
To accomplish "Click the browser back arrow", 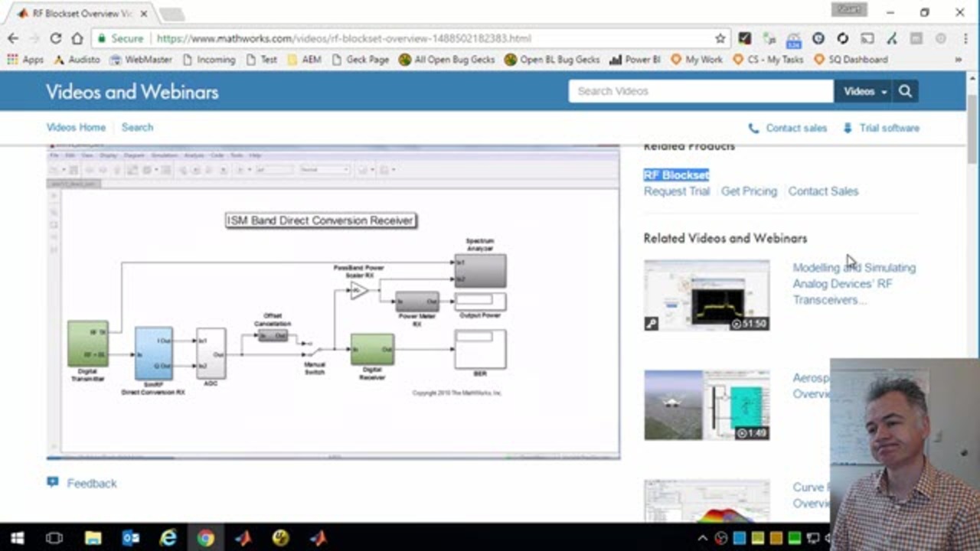I will (13, 38).
